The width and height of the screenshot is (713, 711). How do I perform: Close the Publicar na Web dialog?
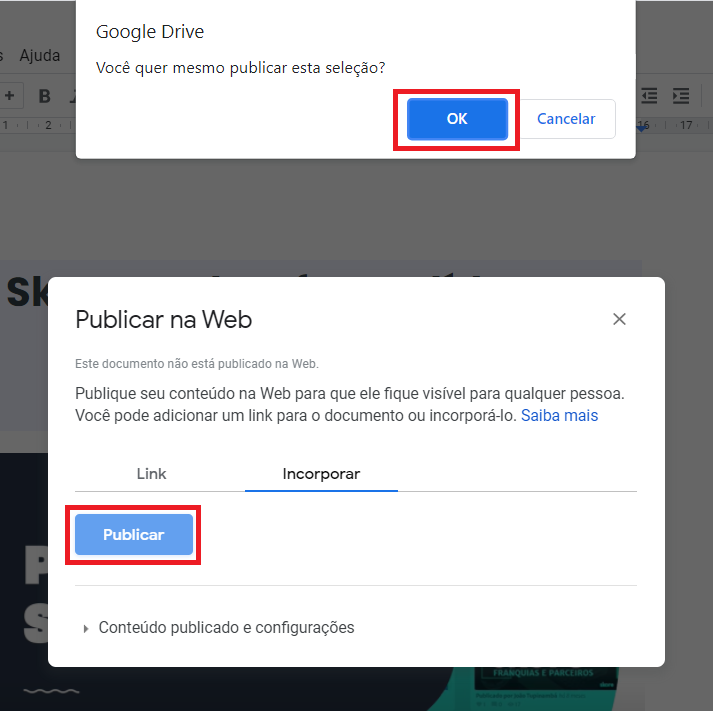point(619,319)
